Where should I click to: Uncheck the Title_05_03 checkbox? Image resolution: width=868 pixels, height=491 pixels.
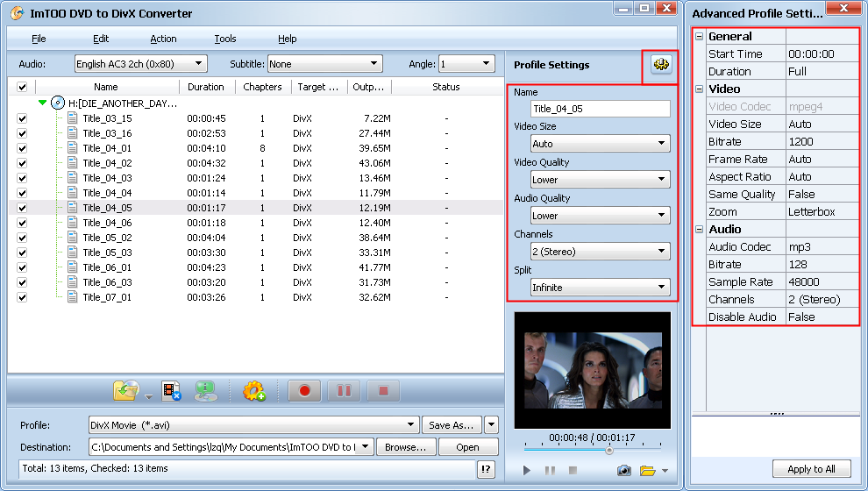click(x=22, y=253)
